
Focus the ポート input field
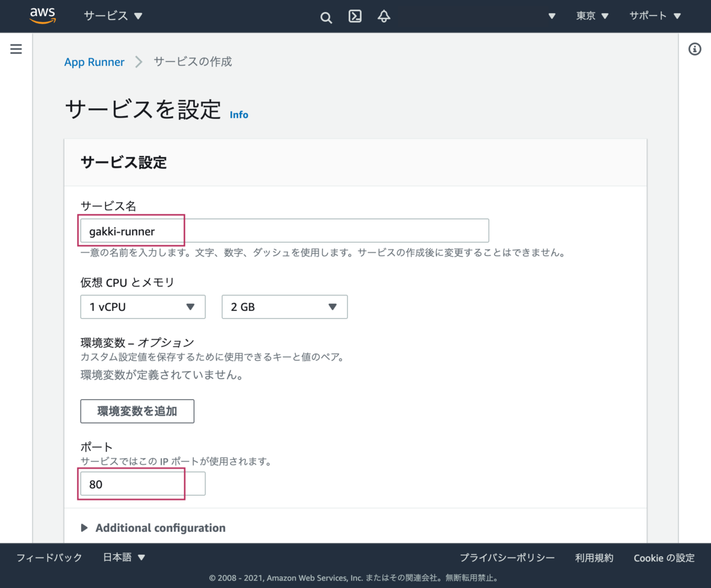(x=143, y=484)
